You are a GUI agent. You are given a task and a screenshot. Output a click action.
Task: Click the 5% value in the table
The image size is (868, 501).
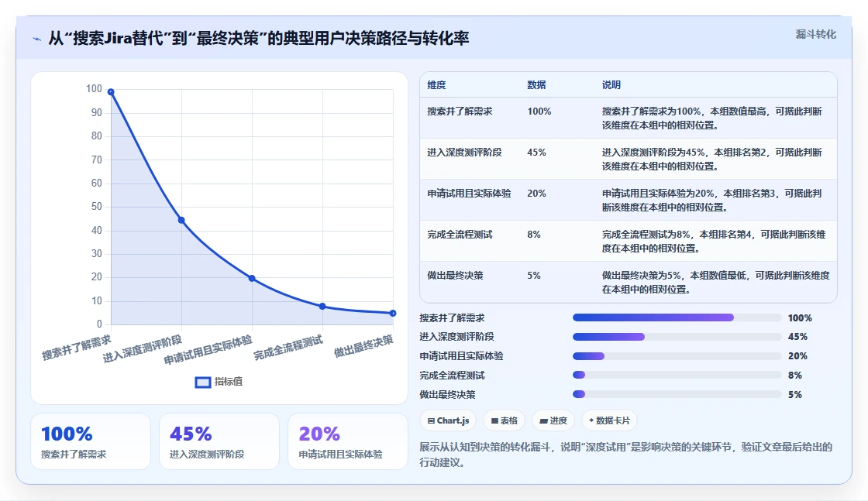tap(534, 276)
